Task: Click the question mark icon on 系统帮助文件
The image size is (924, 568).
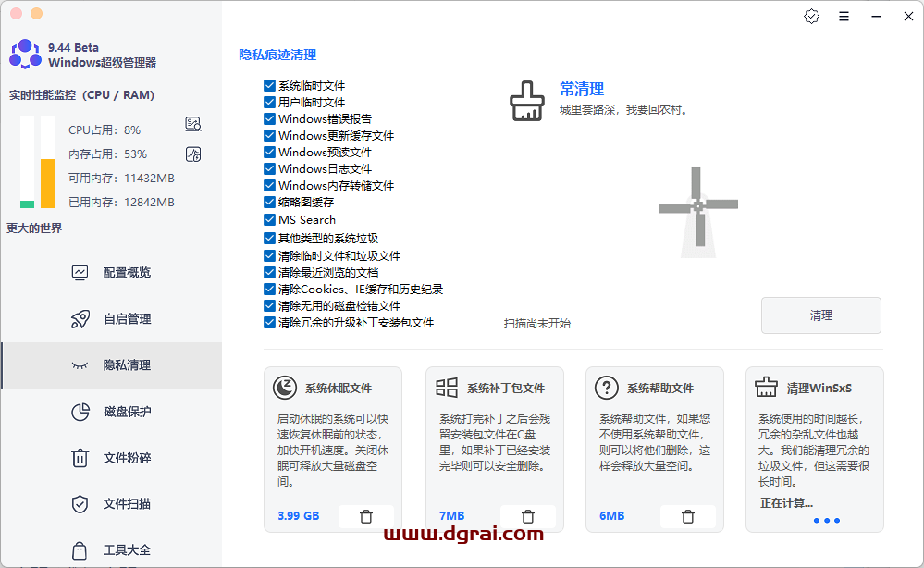Action: [607, 388]
